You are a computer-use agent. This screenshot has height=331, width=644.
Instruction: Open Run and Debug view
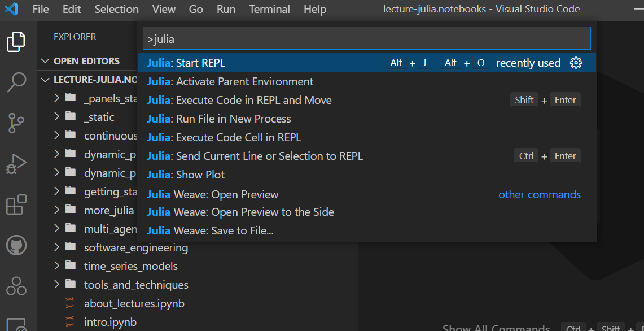(x=16, y=164)
